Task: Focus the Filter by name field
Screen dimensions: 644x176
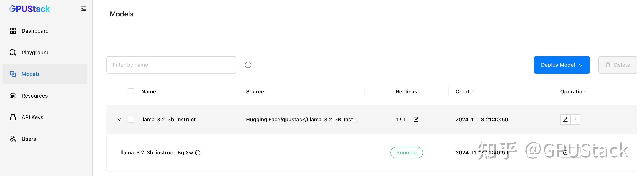Action: click(x=171, y=65)
